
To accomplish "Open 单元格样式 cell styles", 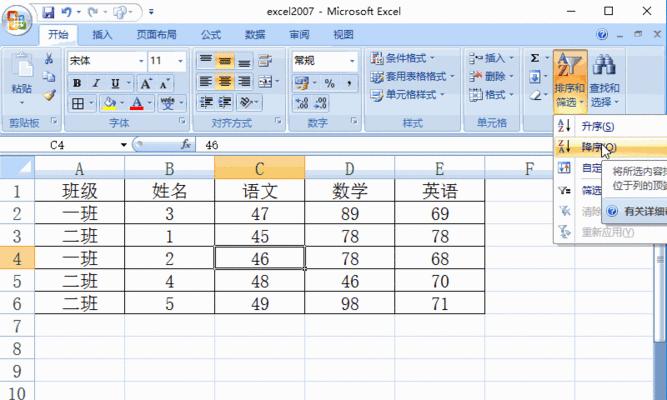I will (407, 95).
